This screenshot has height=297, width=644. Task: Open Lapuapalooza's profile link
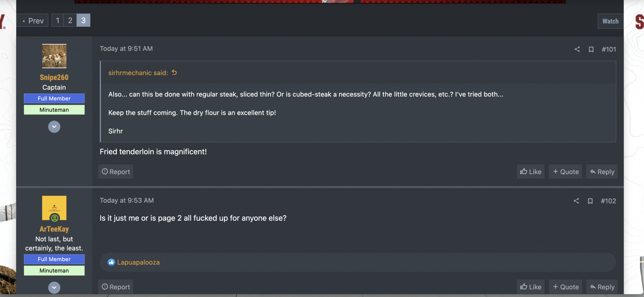pyautogui.click(x=138, y=262)
